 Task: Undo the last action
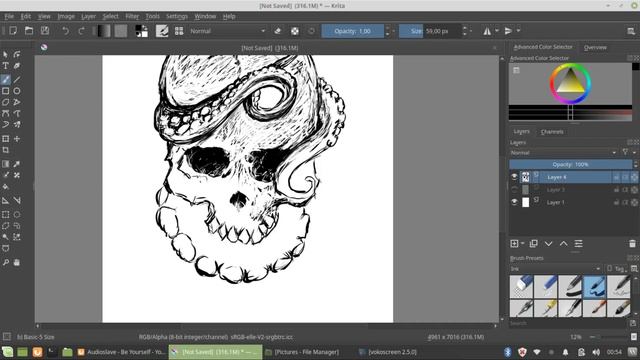(x=65, y=31)
